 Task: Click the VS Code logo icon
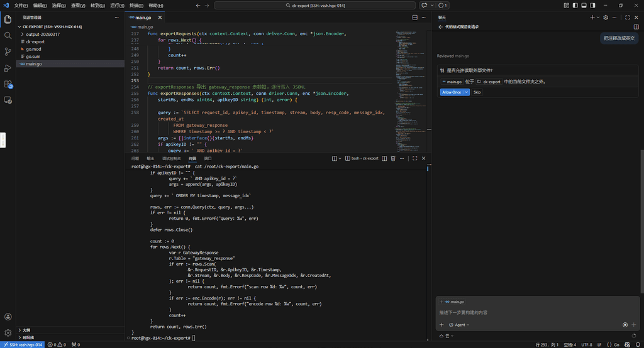click(6, 5)
